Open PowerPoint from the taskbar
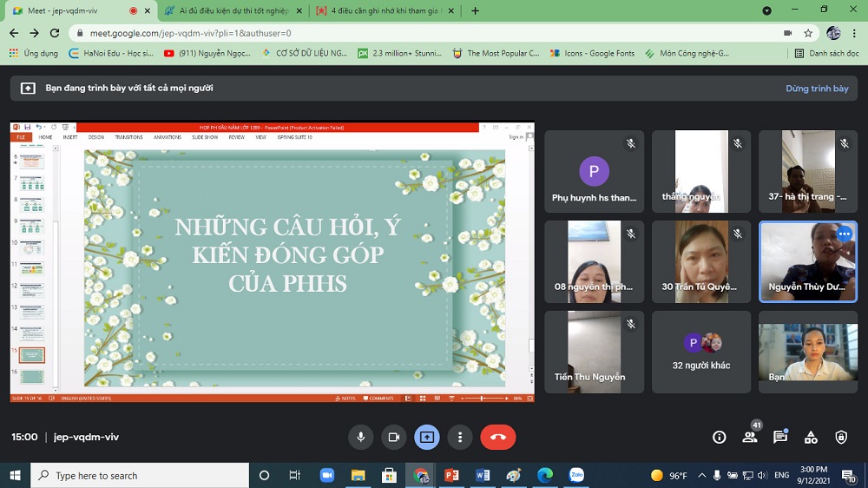 451,476
